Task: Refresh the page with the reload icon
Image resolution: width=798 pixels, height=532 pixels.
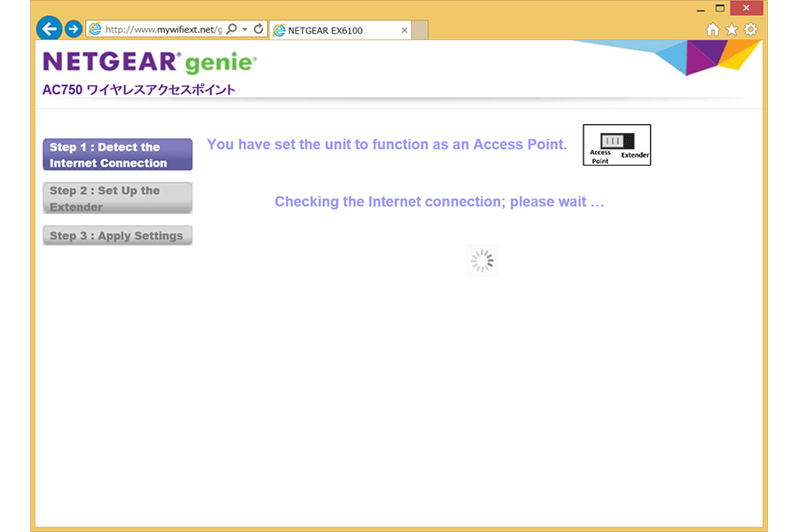Action: 258,29
